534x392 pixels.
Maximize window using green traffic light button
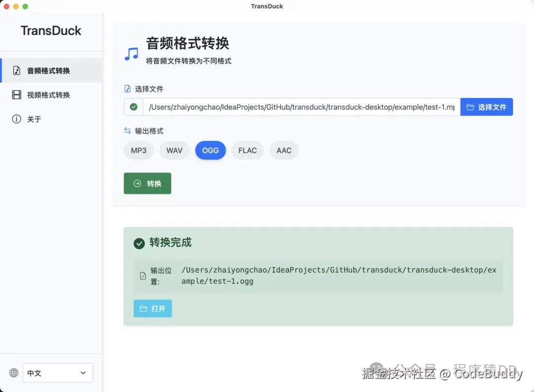(25, 6)
